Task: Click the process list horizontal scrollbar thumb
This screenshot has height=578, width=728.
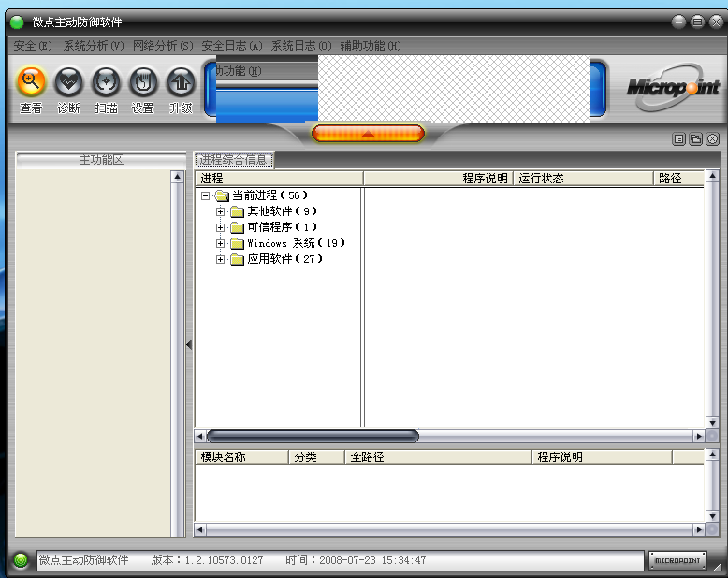Action: (x=313, y=436)
